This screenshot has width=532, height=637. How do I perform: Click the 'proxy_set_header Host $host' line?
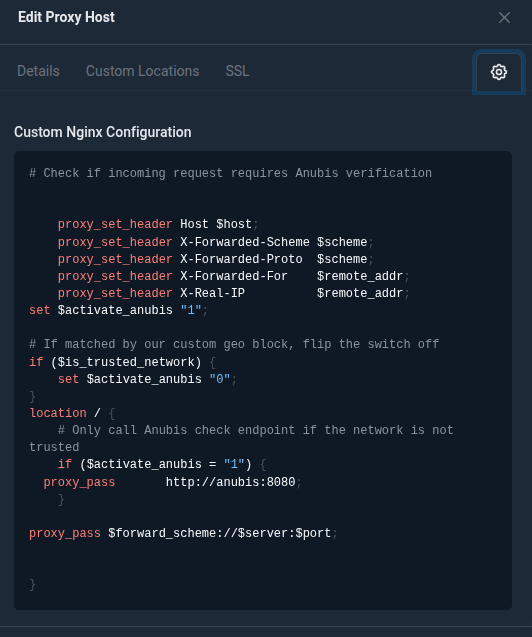pyautogui.click(x=158, y=224)
